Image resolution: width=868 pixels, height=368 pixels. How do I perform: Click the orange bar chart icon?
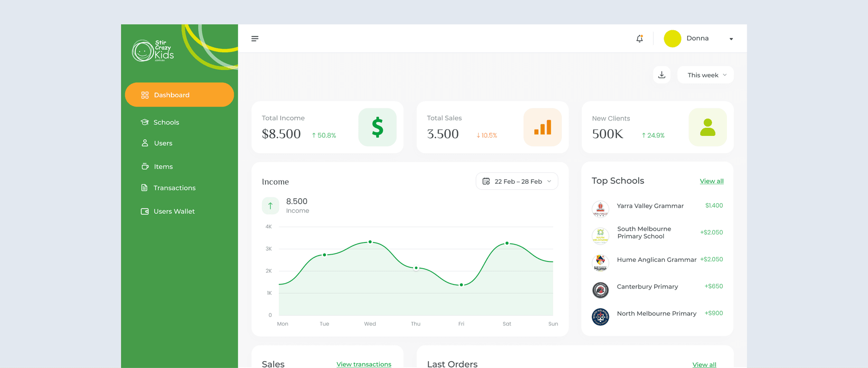542,127
